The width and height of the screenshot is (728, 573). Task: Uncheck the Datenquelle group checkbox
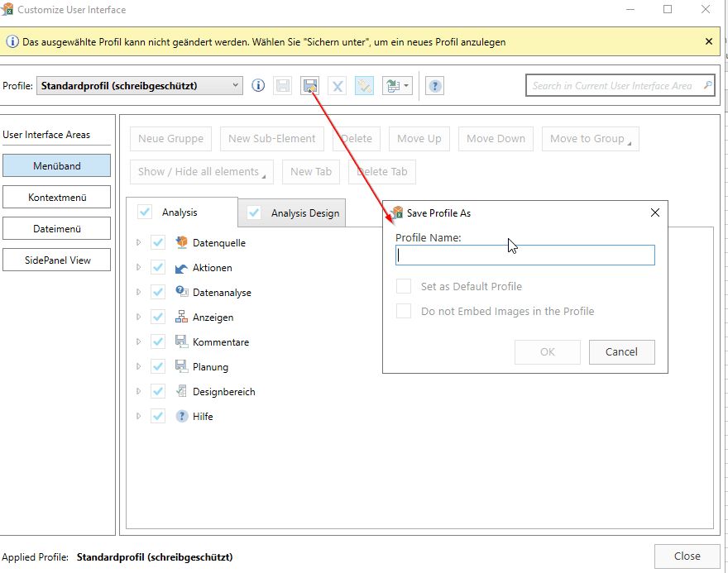158,242
